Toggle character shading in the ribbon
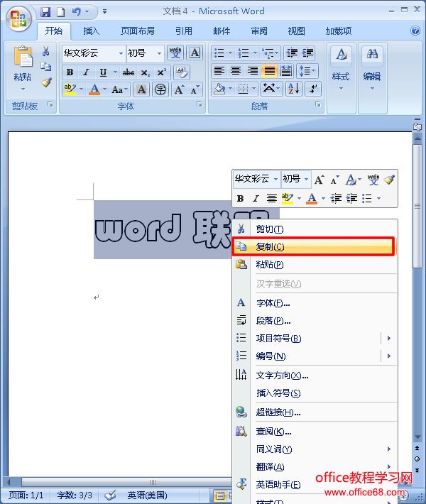This screenshot has width=426, height=504. pyautogui.click(x=141, y=89)
